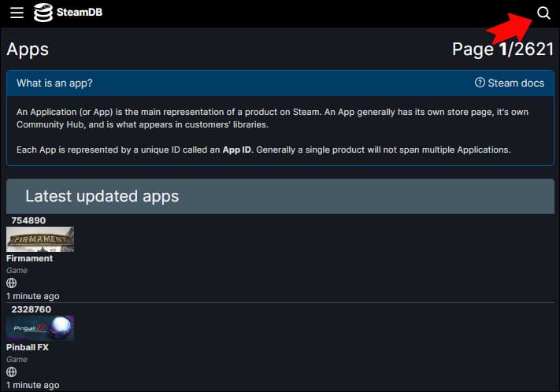Screen dimensions: 560x392
Task: Open the Pinball FX banner thumbnail
Action: point(40,328)
